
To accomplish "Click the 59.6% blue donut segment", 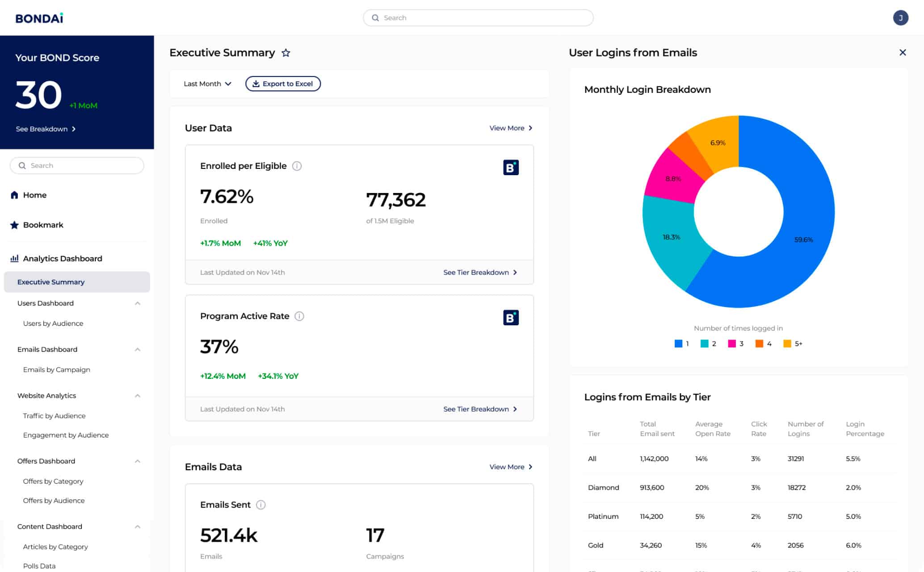I will (x=803, y=240).
